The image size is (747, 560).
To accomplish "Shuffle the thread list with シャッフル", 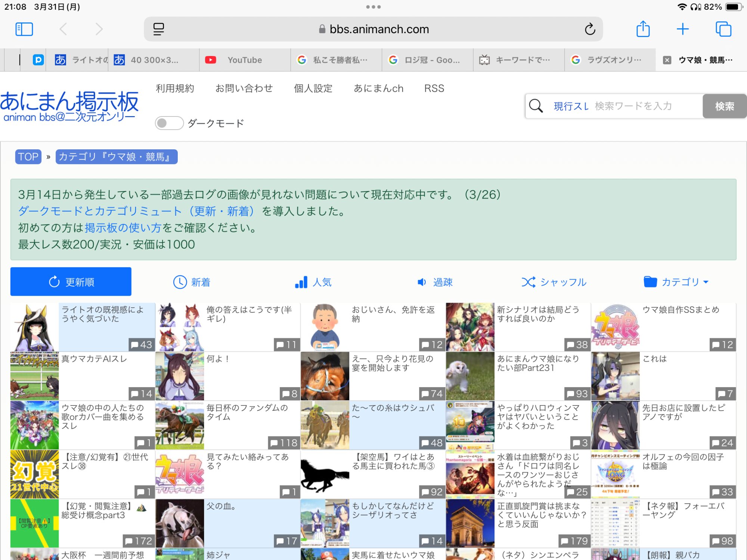I will point(554,282).
